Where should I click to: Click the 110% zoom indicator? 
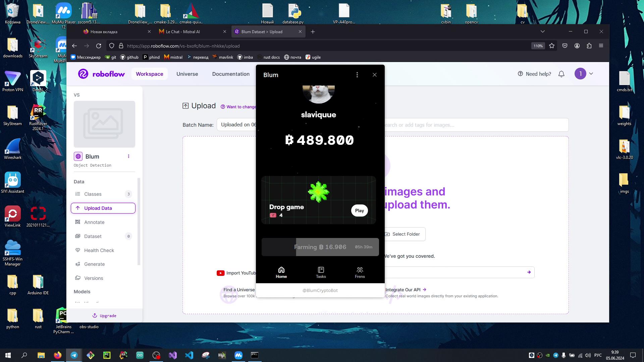(x=538, y=46)
